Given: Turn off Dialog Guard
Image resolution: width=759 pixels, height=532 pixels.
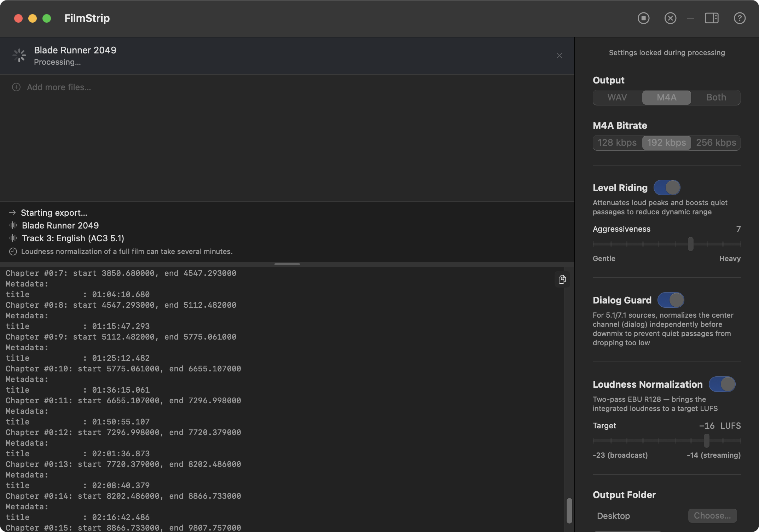Looking at the screenshot, I should click(x=671, y=300).
